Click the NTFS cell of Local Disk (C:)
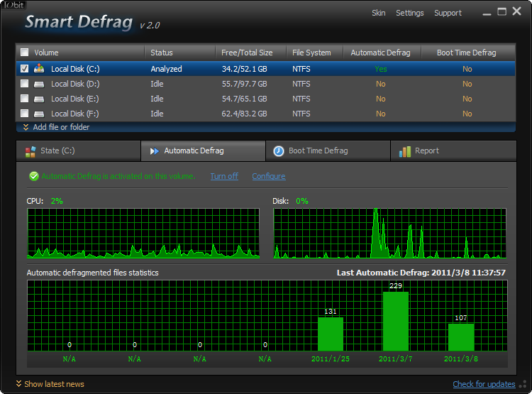 301,69
